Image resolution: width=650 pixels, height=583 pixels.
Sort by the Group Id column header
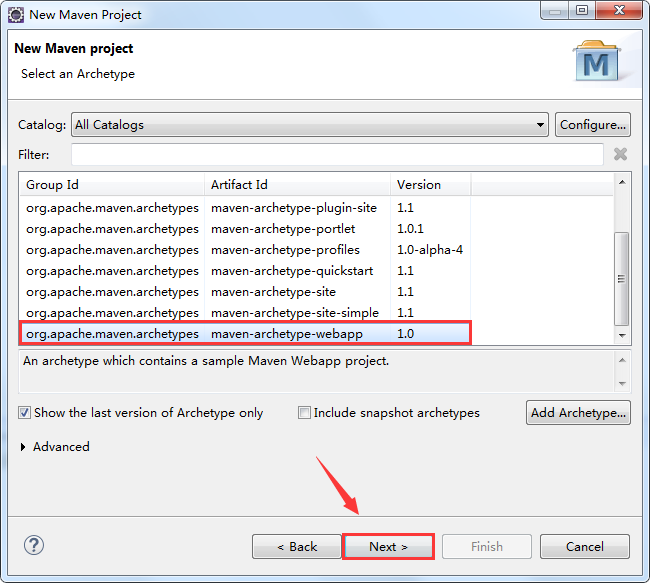coord(112,185)
